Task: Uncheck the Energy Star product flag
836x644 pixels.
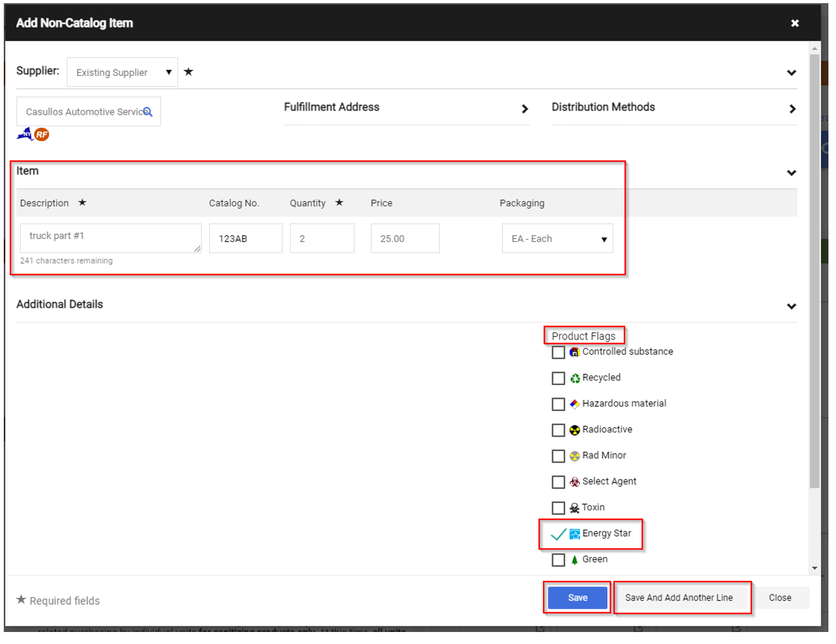Action: (x=558, y=534)
